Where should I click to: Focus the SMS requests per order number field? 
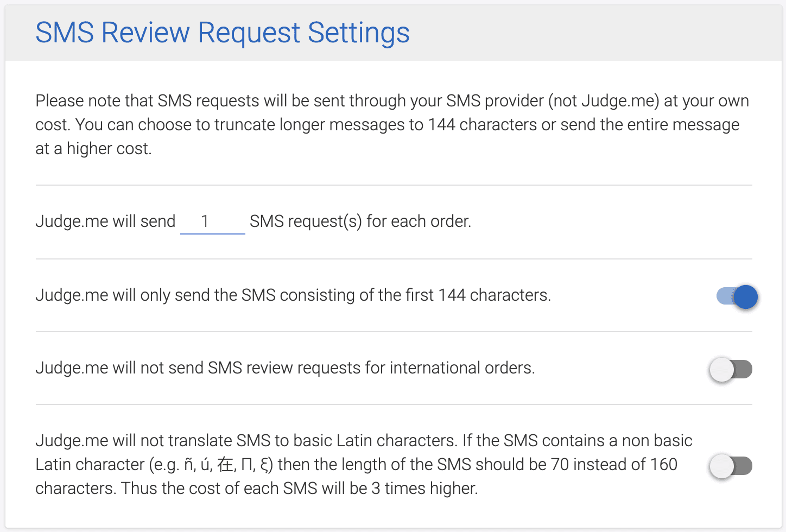click(x=212, y=221)
